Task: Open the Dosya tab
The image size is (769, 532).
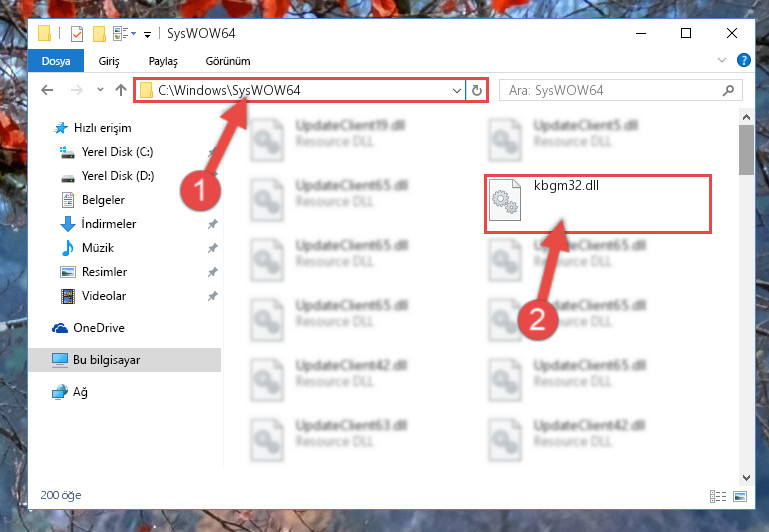Action: coord(56,61)
